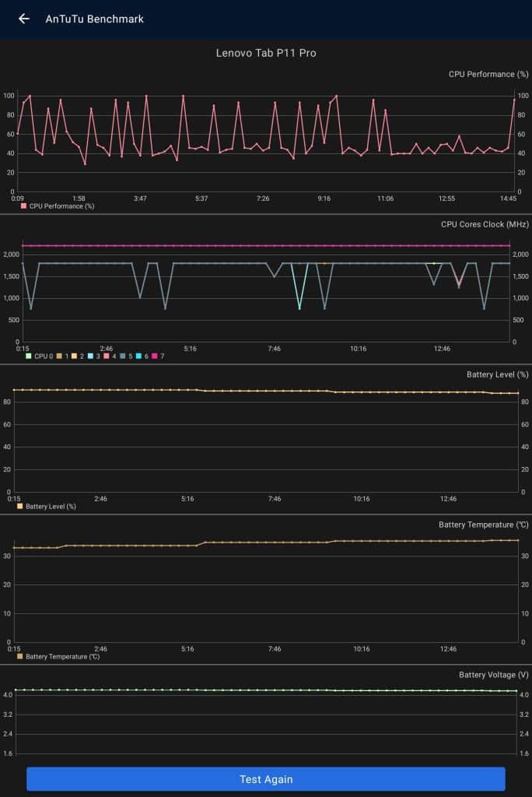Tap the 7:26 time label on CPU Performance chart
The image size is (532, 797).
click(x=263, y=198)
